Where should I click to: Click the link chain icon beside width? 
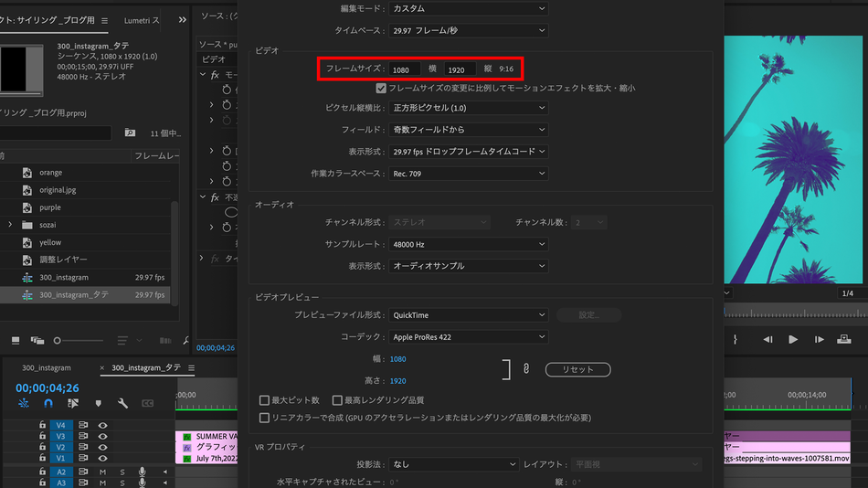526,369
